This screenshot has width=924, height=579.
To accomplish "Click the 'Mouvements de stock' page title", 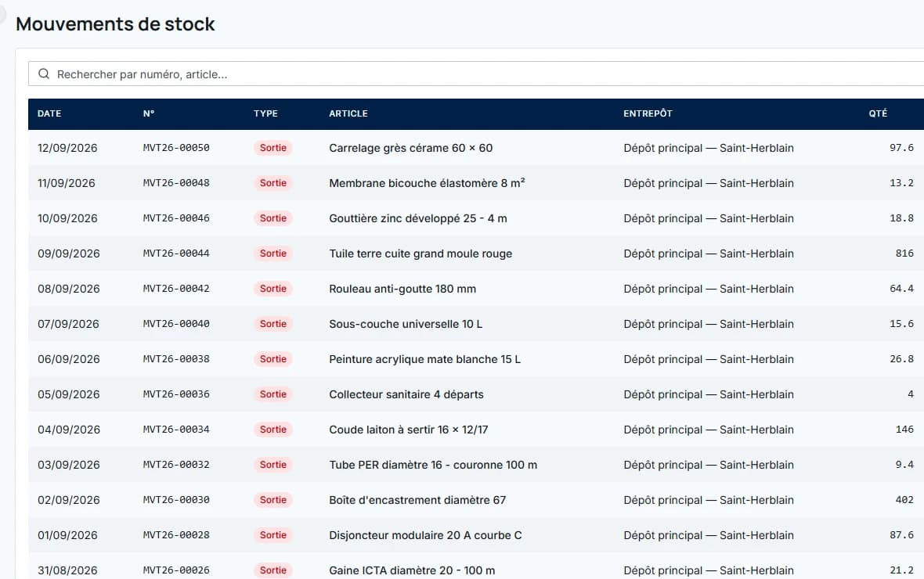I will pyautogui.click(x=116, y=24).
